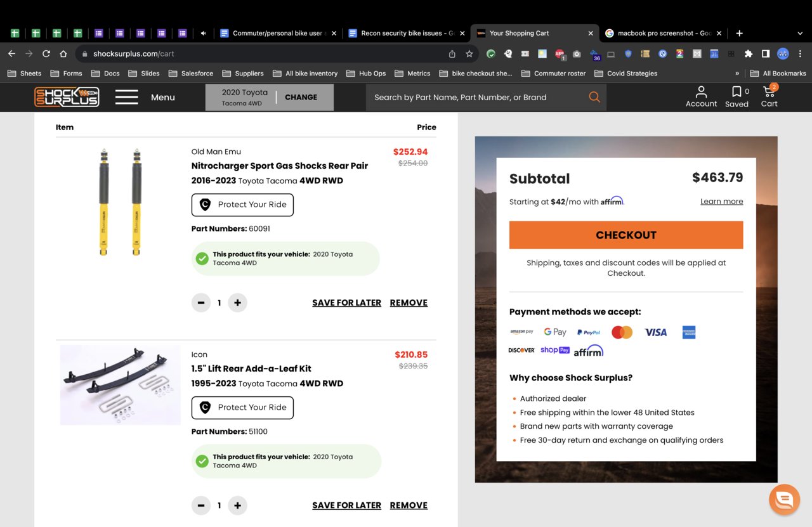
Task: Click Affirm Learn more link
Action: 721,201
